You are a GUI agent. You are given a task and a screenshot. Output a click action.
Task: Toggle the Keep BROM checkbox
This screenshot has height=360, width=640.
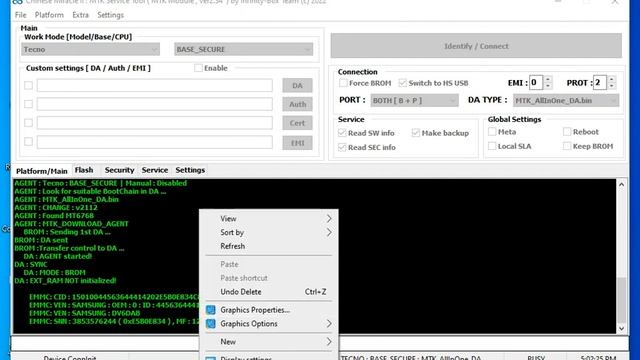pos(567,146)
